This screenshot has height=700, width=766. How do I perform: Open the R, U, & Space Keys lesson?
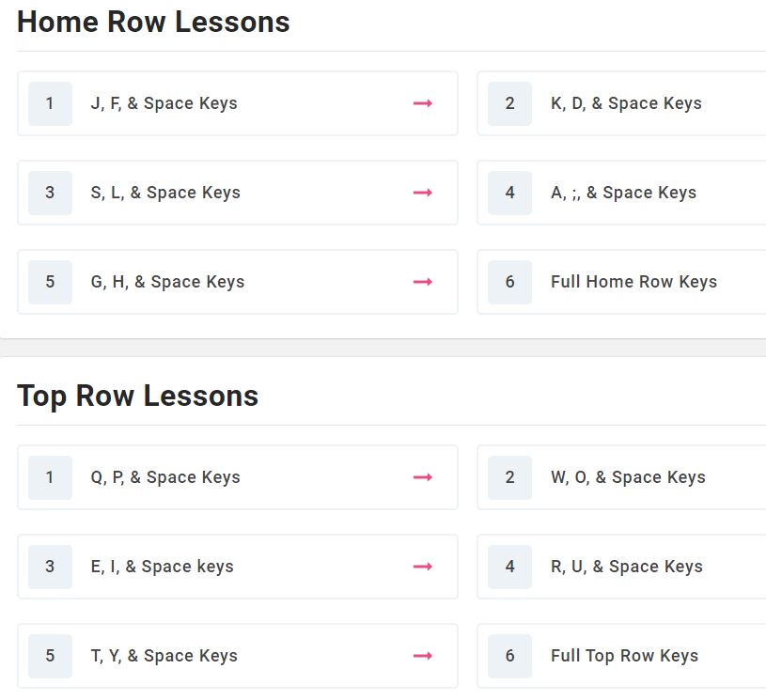(x=621, y=567)
